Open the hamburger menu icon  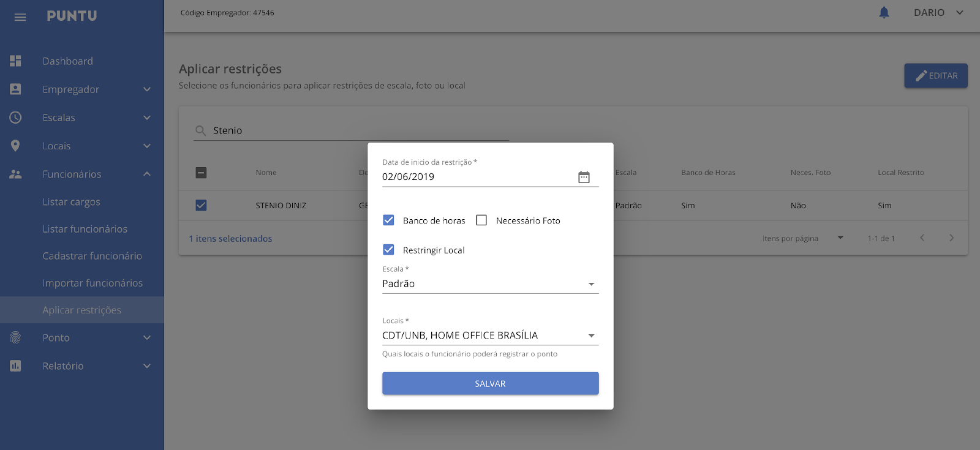coord(20,17)
